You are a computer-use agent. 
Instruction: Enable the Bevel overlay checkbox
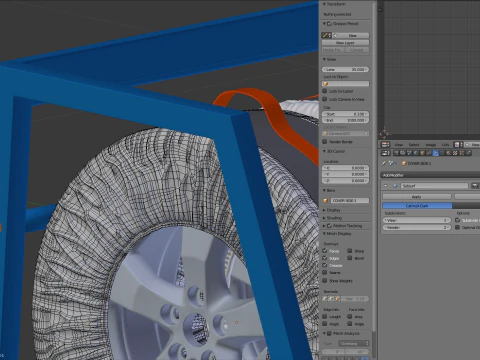350,258
